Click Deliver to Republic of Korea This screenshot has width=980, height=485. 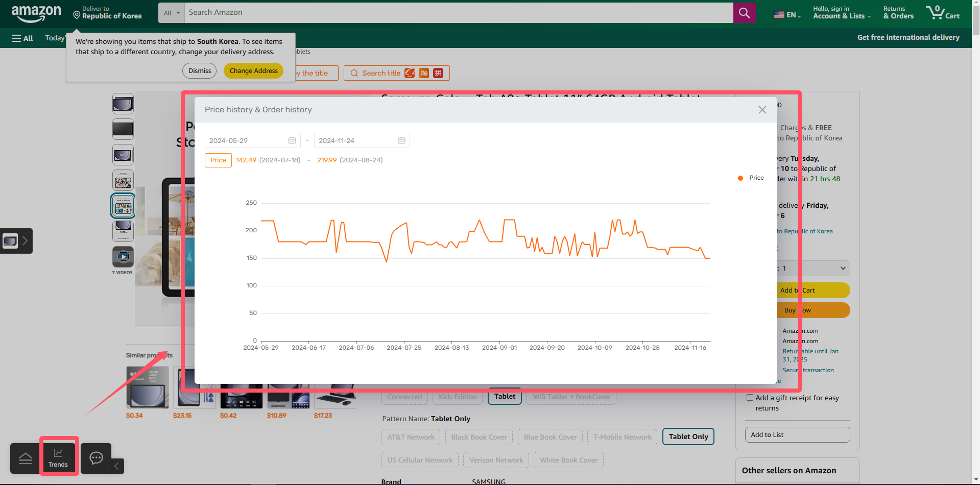[x=107, y=13]
